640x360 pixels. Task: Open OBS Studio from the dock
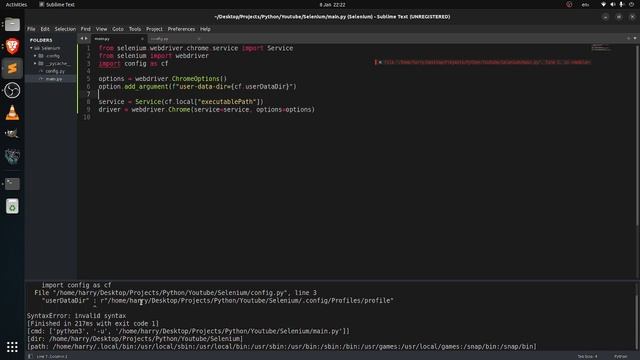coord(12,90)
